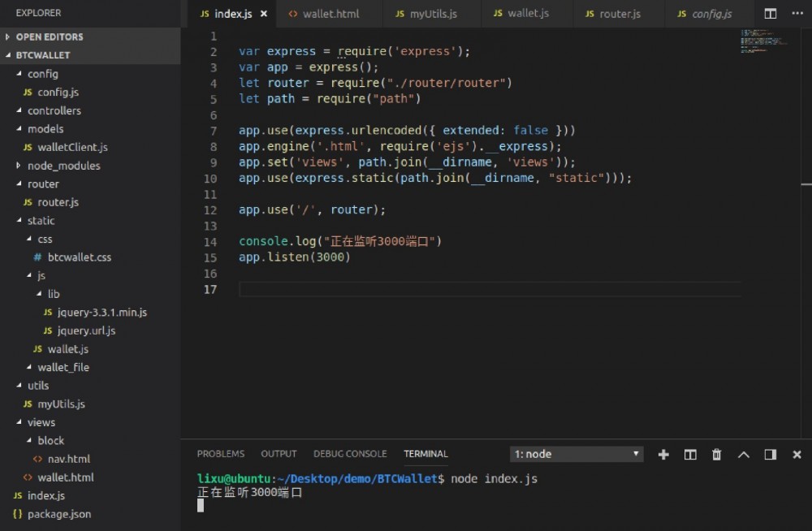Open the PROBLEMS panel tab
This screenshot has width=812, height=531.
coord(221,454)
